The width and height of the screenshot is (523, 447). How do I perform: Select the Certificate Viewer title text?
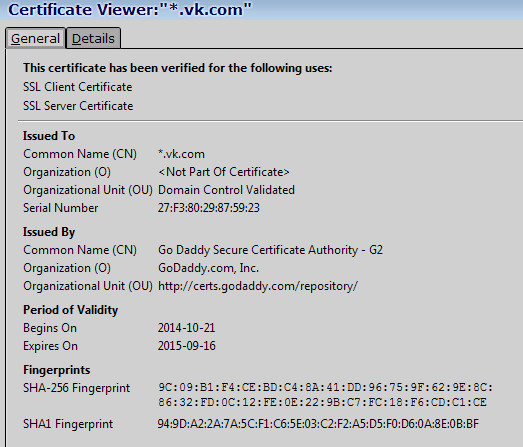[x=130, y=10]
